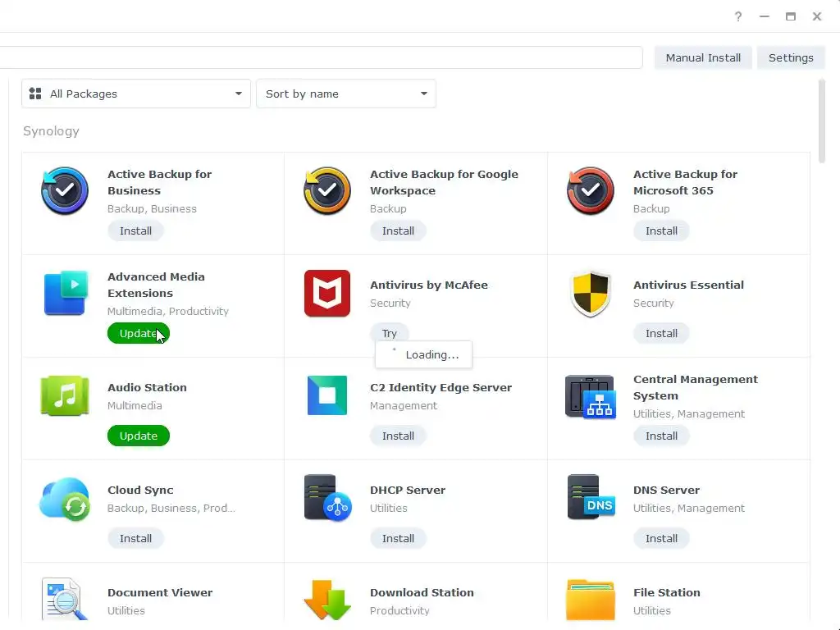
Task: Open the DNS Server package icon
Action: [591, 496]
